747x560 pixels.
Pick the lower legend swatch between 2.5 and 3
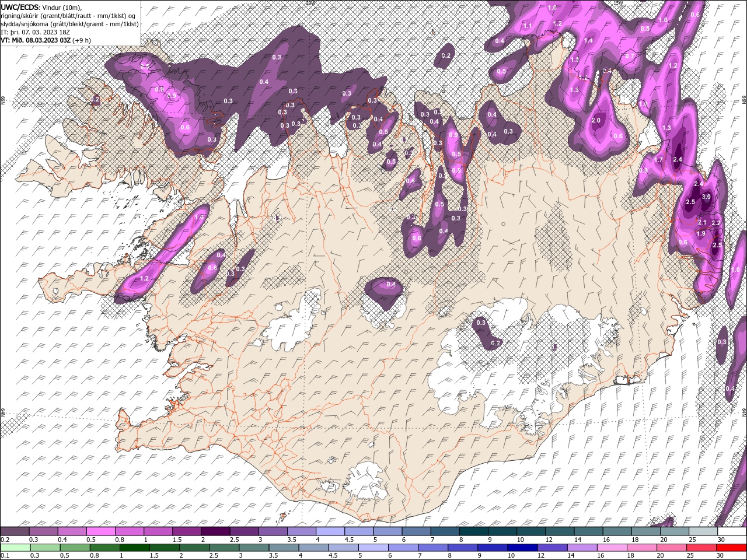click(224, 548)
